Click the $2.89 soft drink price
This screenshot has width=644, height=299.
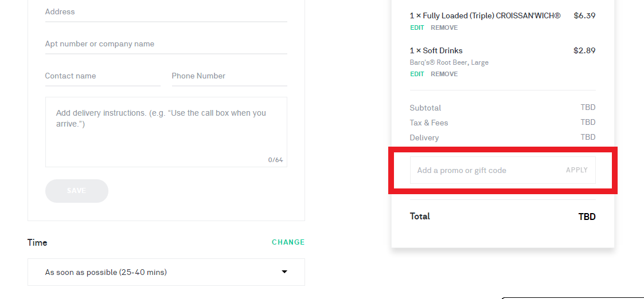click(584, 51)
